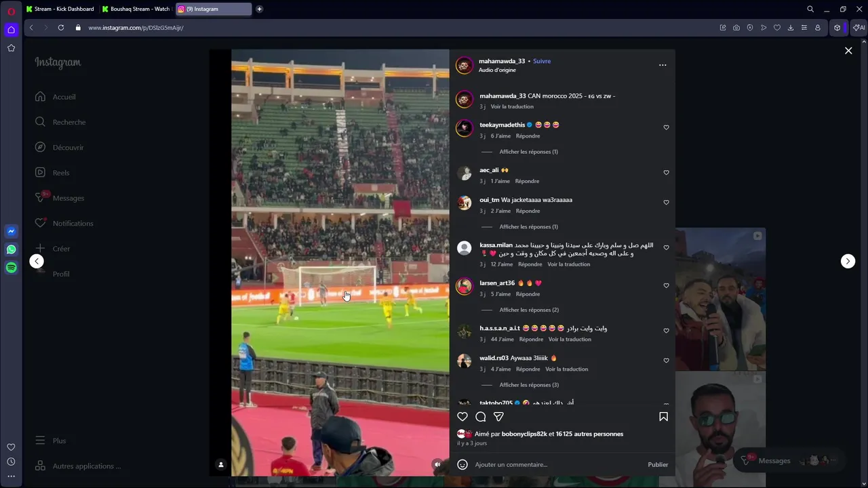This screenshot has width=868, height=488.
Task: Go to the previous post with the left arrow
Action: (37, 261)
